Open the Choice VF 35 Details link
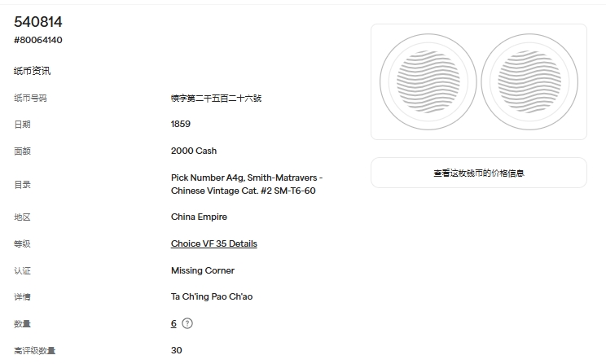 [213, 243]
